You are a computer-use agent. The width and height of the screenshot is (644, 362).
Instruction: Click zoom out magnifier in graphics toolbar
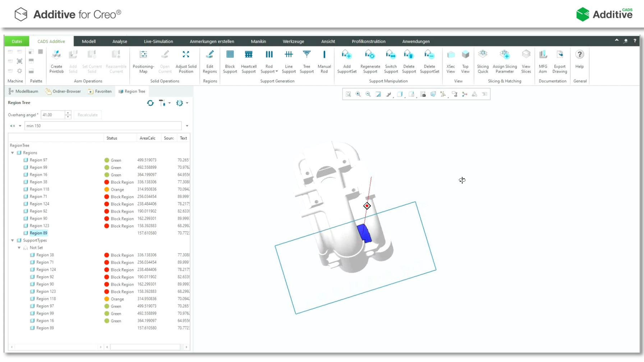tap(368, 94)
